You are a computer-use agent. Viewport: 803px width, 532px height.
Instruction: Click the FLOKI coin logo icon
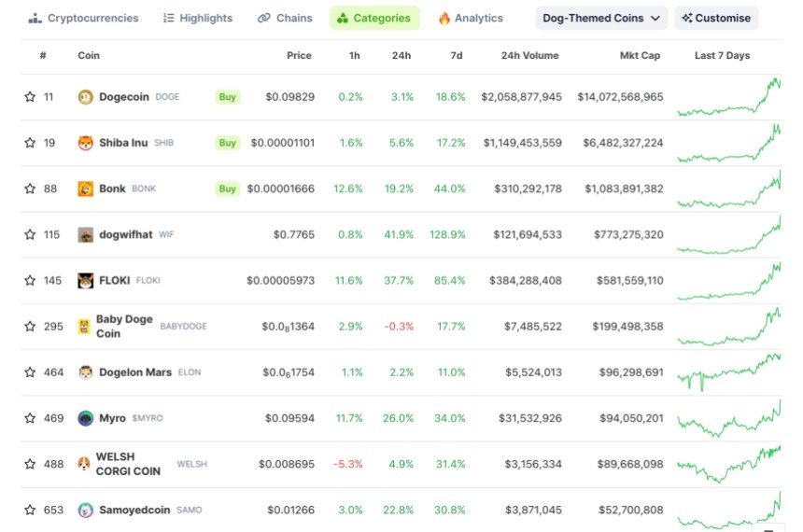[86, 280]
